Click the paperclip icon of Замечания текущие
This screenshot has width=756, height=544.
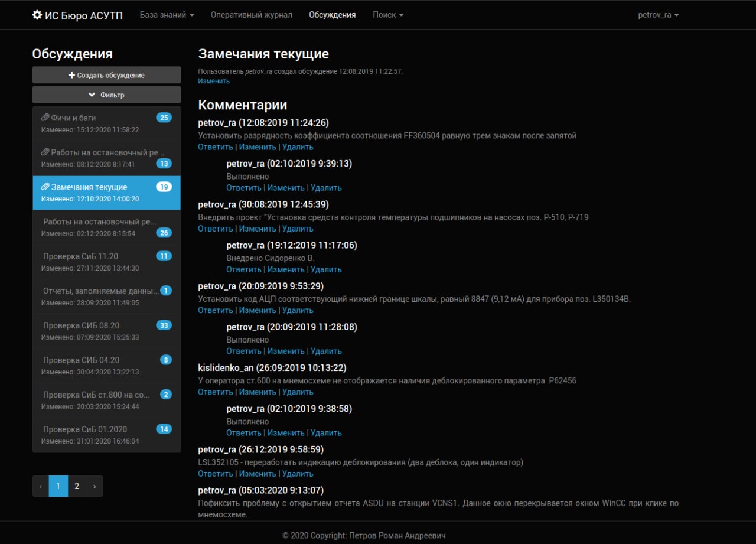45,187
